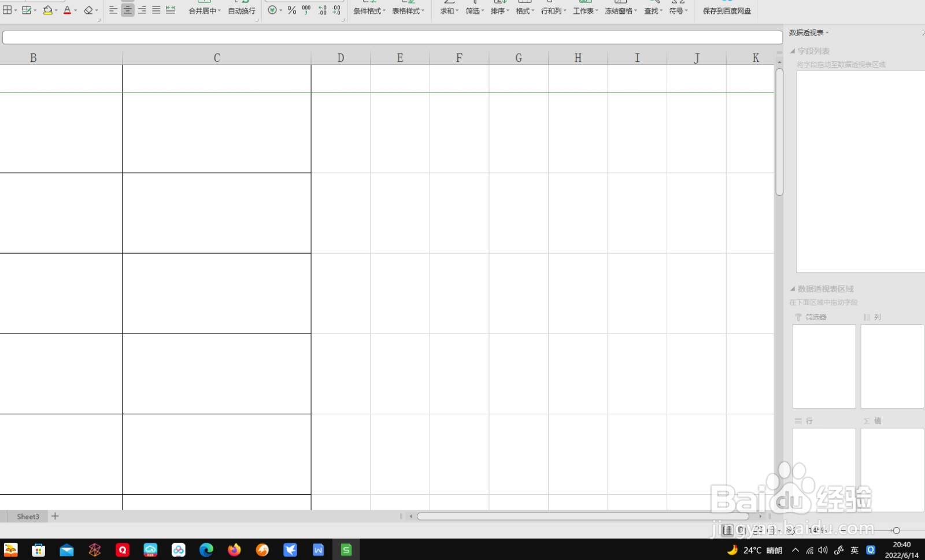Click the vertical scrollbar thumb
This screenshot has height=560, width=925.
point(779,132)
